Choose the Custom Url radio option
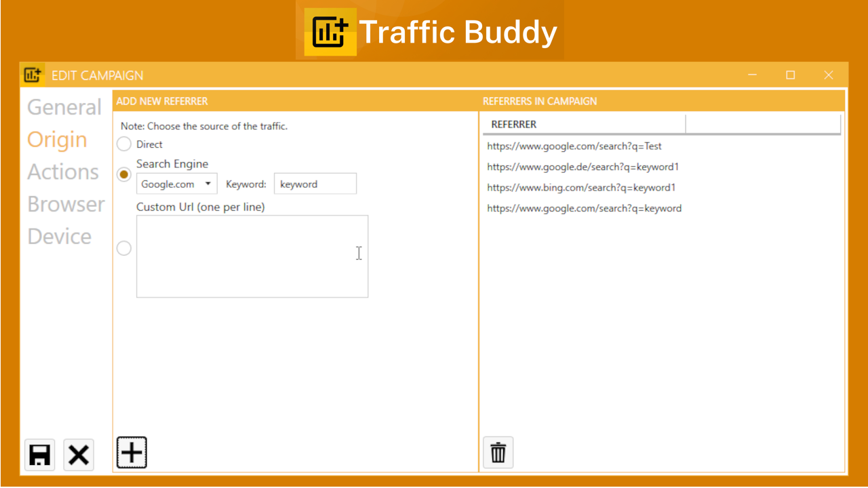The image size is (868, 488). tap(123, 248)
